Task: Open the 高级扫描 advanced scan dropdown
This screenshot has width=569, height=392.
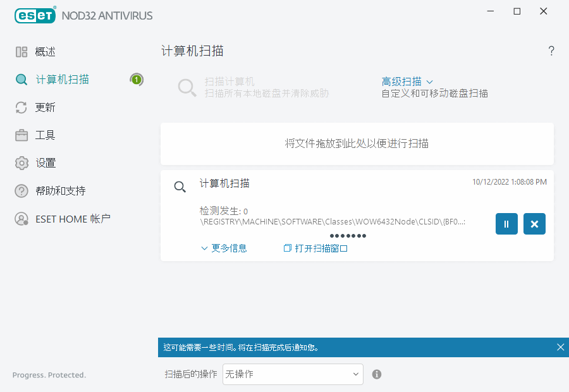Action: point(405,81)
